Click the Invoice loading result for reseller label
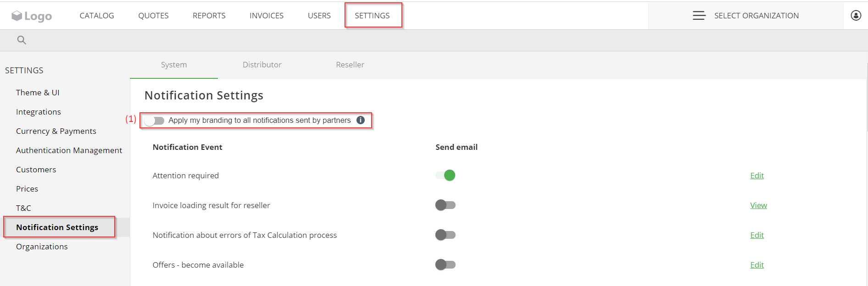868x286 pixels. pyautogui.click(x=211, y=205)
